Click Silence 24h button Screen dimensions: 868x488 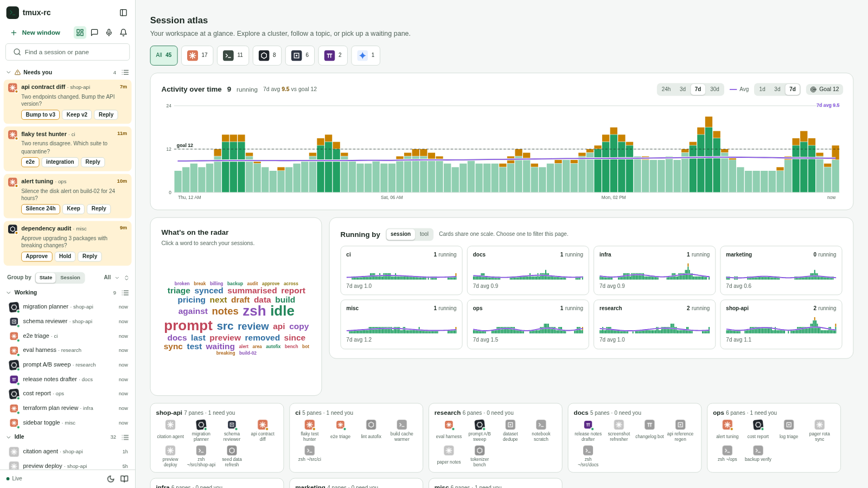pos(41,209)
